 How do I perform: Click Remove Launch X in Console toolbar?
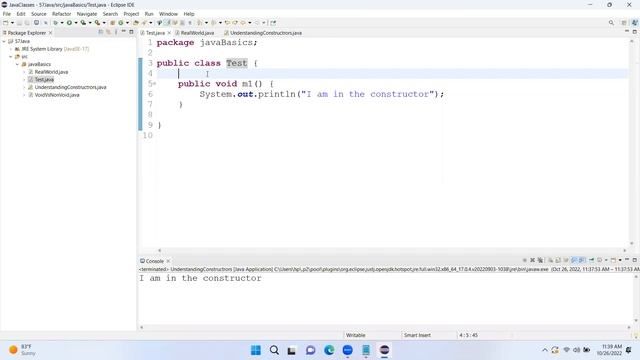coord(532,260)
